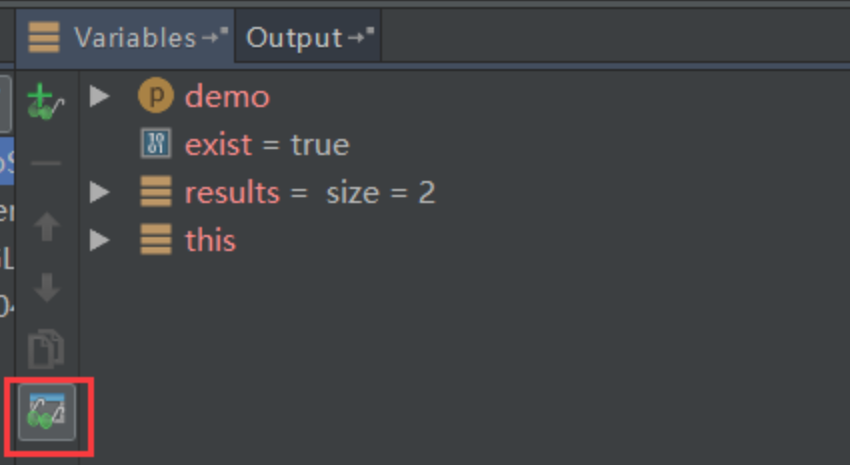Click the striped icon next to this
This screenshot has width=850, height=466.
coord(156,240)
